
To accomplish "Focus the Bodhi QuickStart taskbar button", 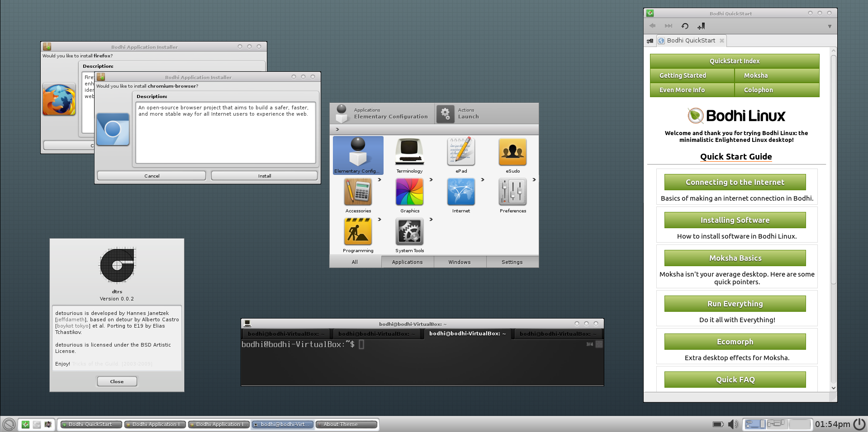I will (91, 424).
